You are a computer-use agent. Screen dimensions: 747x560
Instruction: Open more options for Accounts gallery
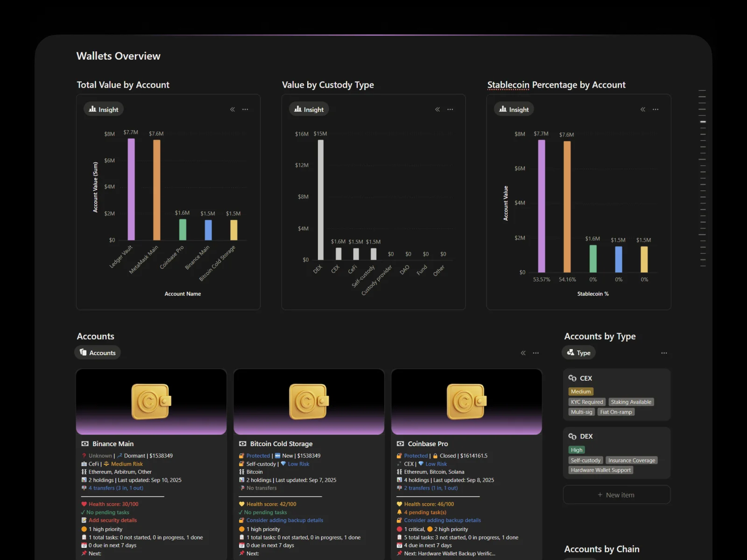(x=536, y=353)
